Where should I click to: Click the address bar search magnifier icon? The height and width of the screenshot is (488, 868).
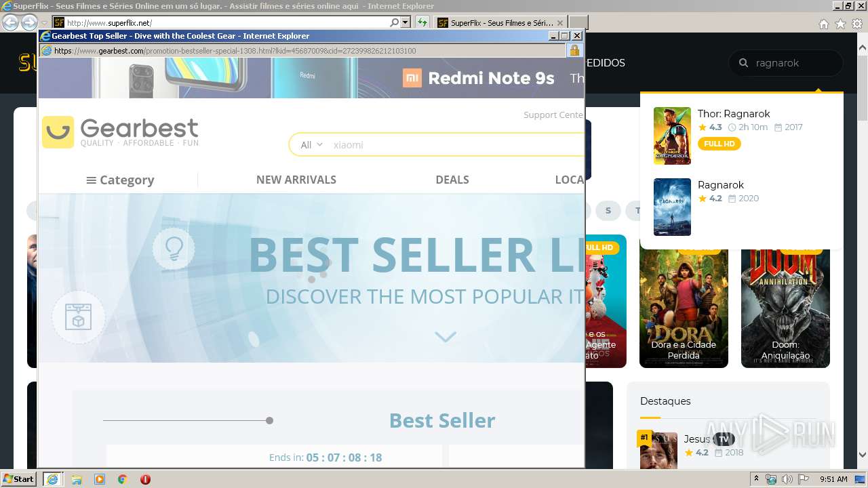(x=395, y=22)
